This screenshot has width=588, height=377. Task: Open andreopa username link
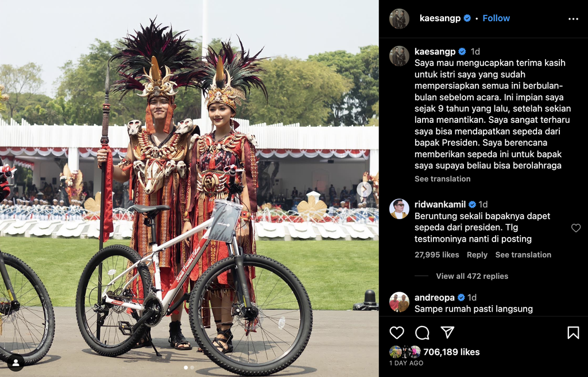coord(434,298)
